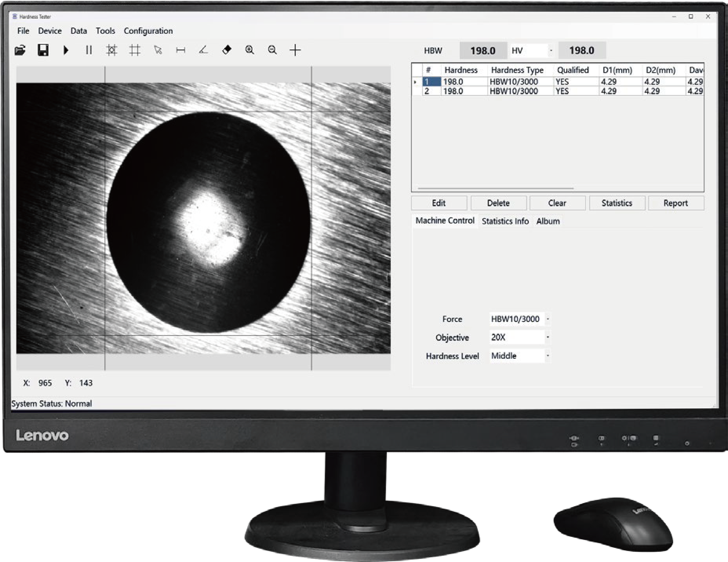
Task: Click the open folder toolbar icon
Action: point(20,50)
